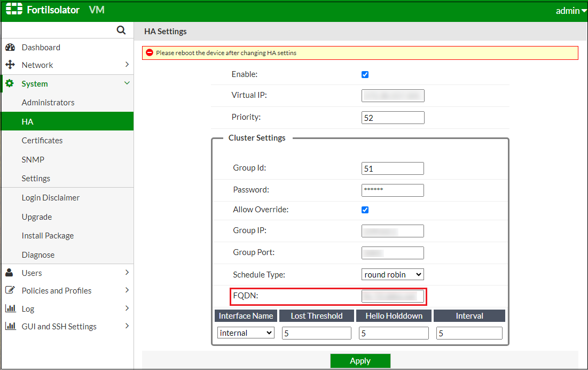The width and height of the screenshot is (588, 370).
Task: Click the FortiIsolator logo icon
Action: click(14, 10)
